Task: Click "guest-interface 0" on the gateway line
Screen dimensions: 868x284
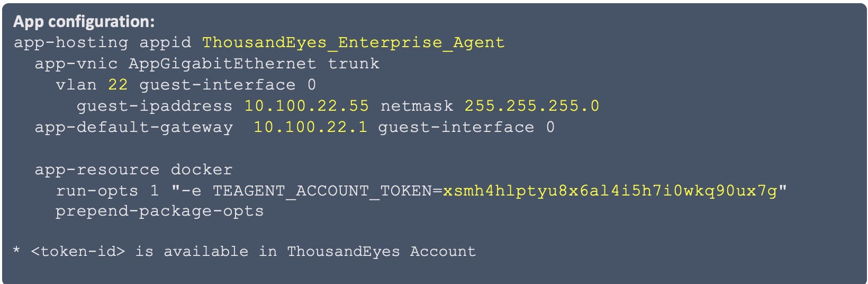Action: coord(466,127)
